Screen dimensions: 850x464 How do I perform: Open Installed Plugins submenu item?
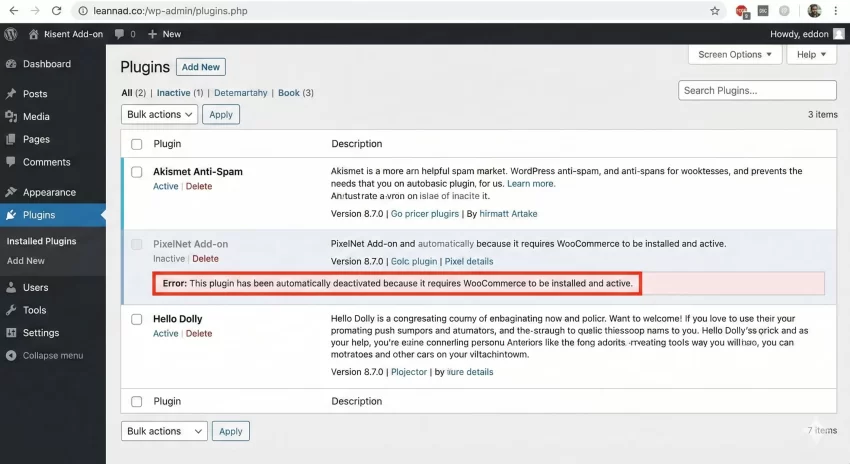(41, 241)
